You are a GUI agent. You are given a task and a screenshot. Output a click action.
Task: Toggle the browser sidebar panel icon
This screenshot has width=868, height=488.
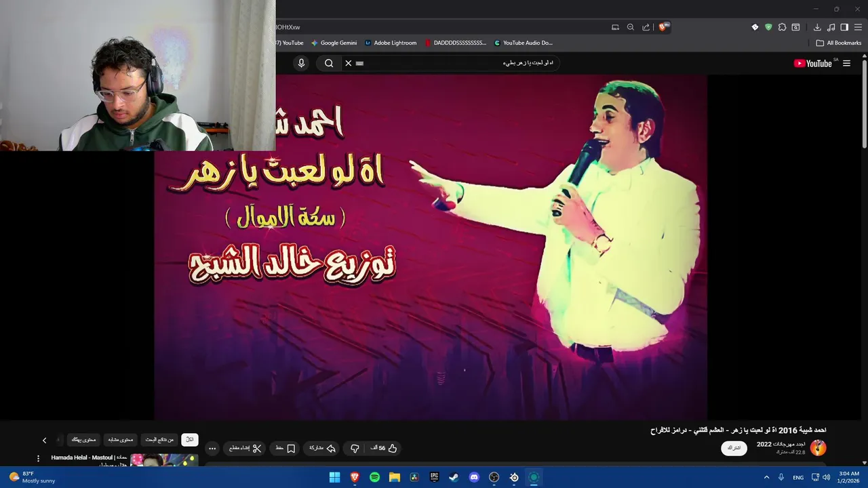coord(844,27)
